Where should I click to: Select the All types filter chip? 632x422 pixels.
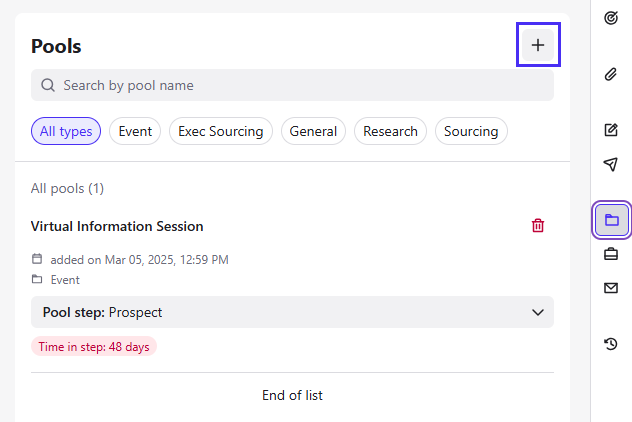click(66, 131)
